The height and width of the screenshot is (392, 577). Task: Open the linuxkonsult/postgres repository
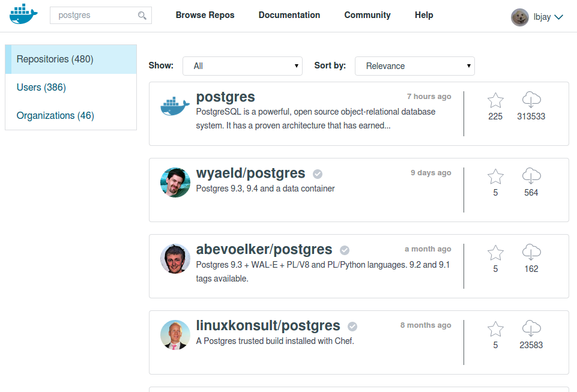(268, 325)
